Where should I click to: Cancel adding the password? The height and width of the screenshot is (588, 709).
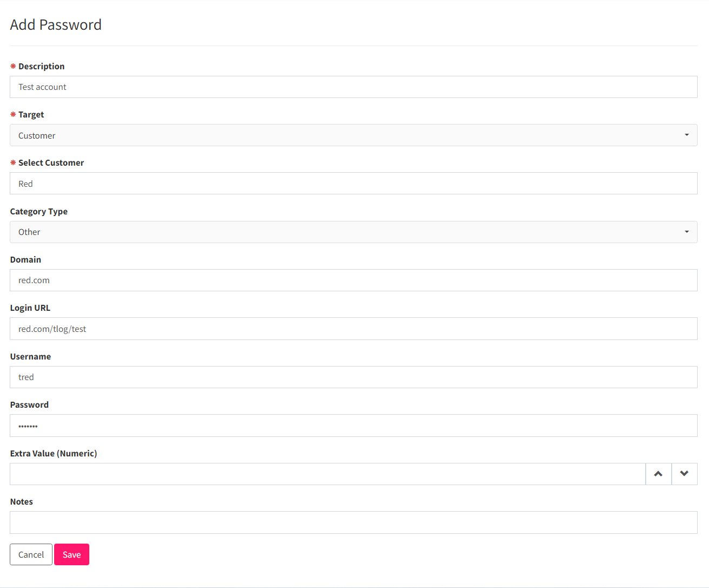point(31,554)
